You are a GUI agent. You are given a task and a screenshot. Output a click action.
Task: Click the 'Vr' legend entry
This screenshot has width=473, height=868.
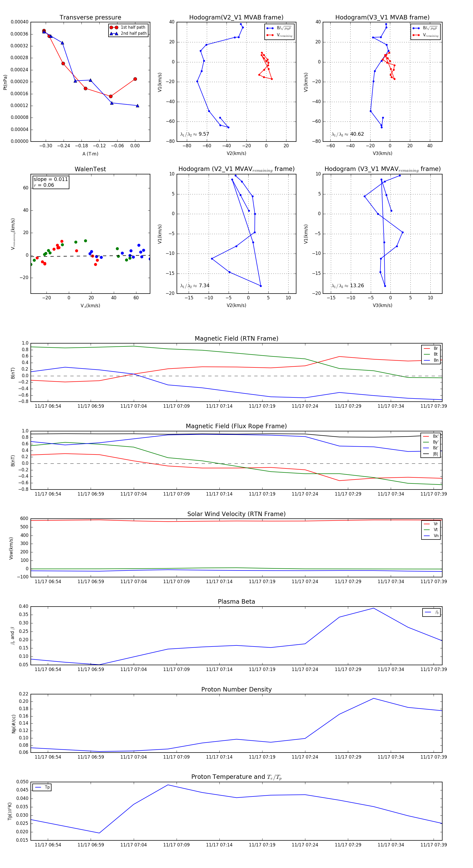point(431,524)
